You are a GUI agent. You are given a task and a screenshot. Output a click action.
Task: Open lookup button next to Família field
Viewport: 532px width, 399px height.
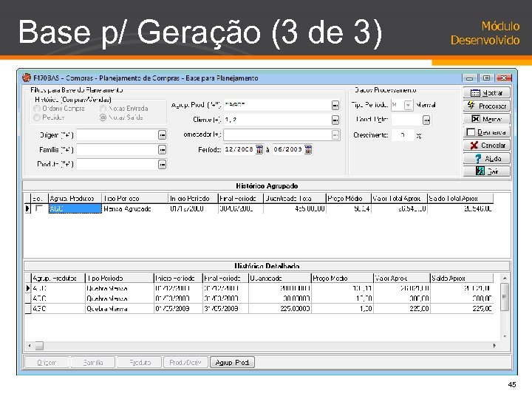pyautogui.click(x=162, y=149)
